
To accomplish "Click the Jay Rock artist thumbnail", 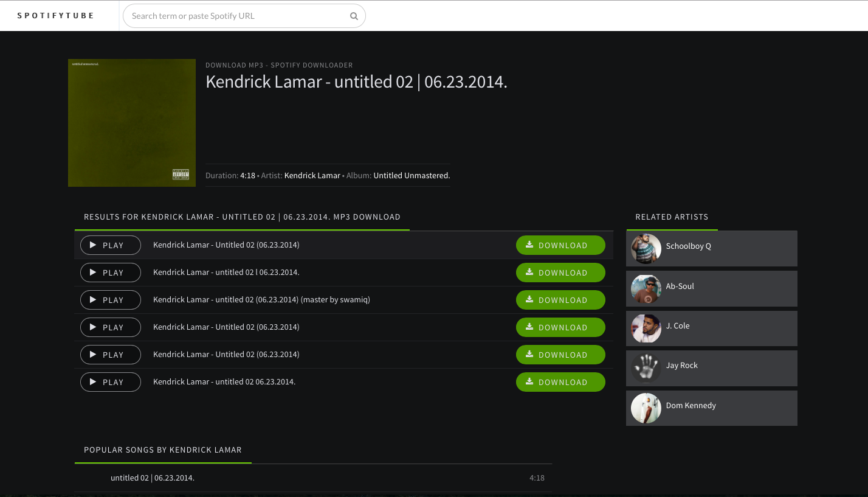I will tap(646, 368).
